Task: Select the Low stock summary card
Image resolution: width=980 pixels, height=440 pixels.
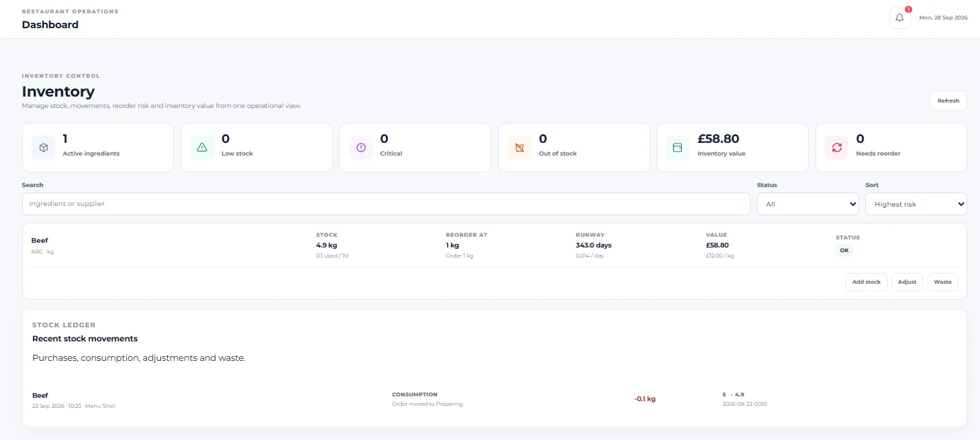Action: pyautogui.click(x=256, y=148)
